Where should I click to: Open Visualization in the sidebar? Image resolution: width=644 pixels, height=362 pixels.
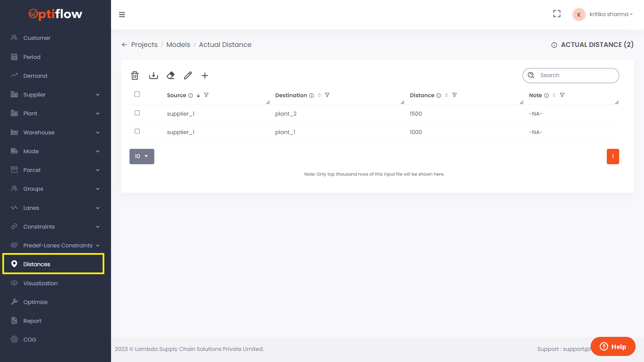point(40,283)
